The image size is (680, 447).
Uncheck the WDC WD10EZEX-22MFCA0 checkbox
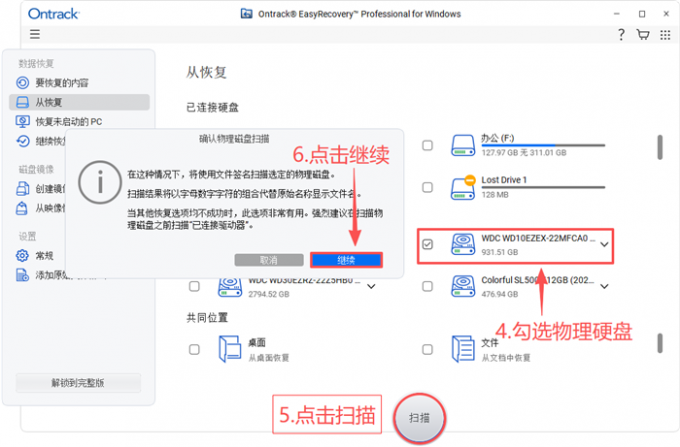coord(428,244)
